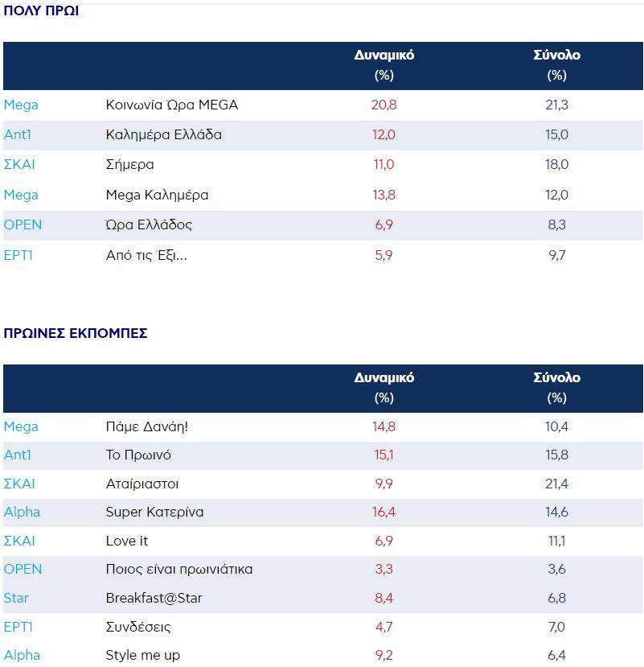Open OPEN link beside Ποιος είναι πρωινιάτικα

pyautogui.click(x=23, y=569)
